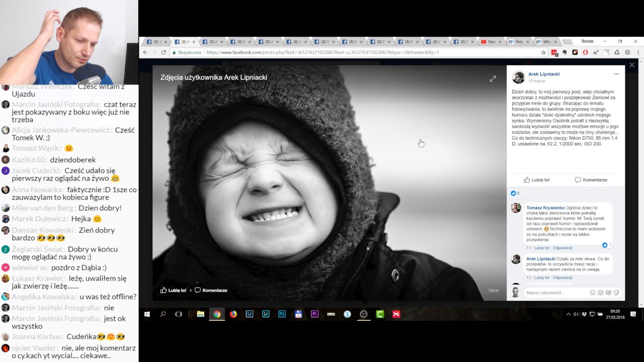Open Photoshop from taskbar

pos(282,314)
